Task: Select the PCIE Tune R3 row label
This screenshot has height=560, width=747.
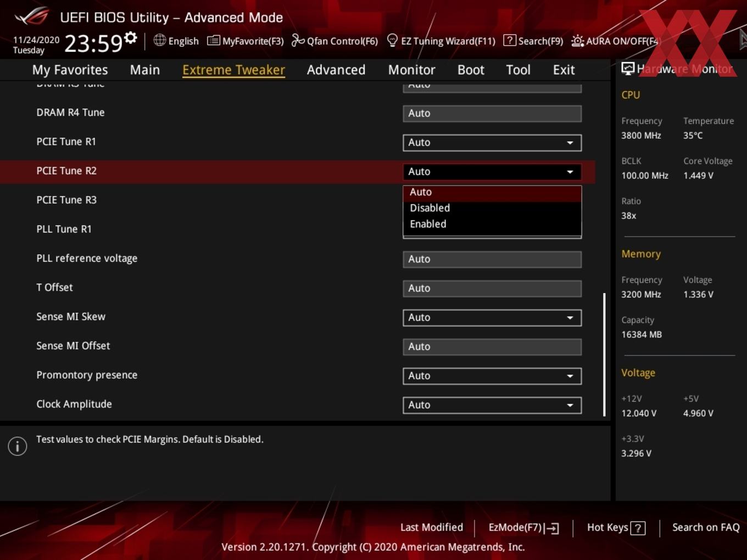Action: (66, 200)
